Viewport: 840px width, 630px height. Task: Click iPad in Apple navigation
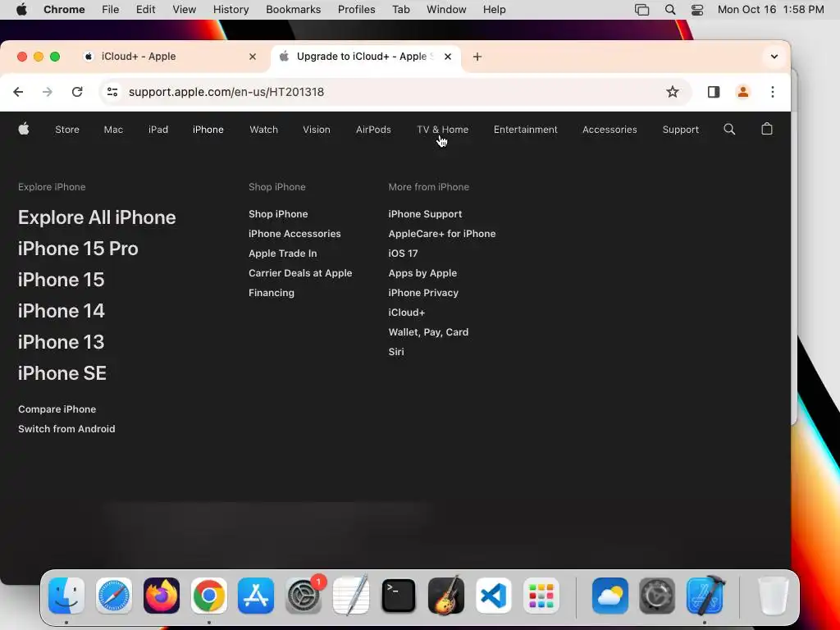click(x=158, y=130)
